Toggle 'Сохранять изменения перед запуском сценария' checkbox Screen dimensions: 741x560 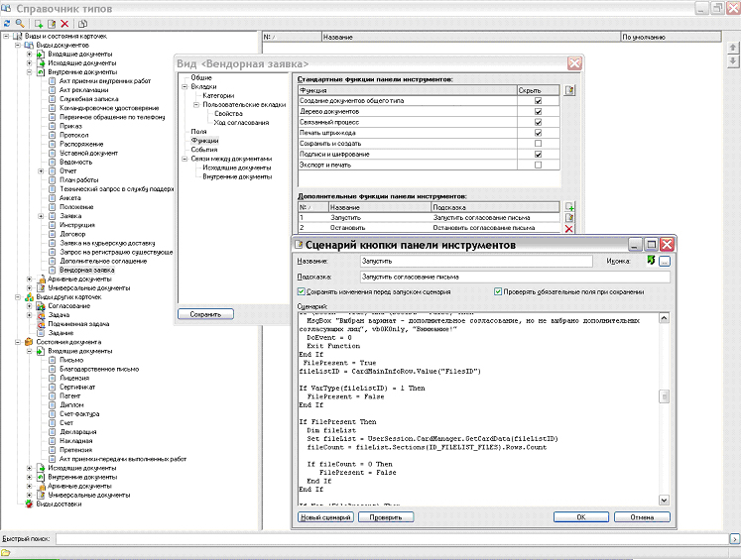pyautogui.click(x=302, y=291)
